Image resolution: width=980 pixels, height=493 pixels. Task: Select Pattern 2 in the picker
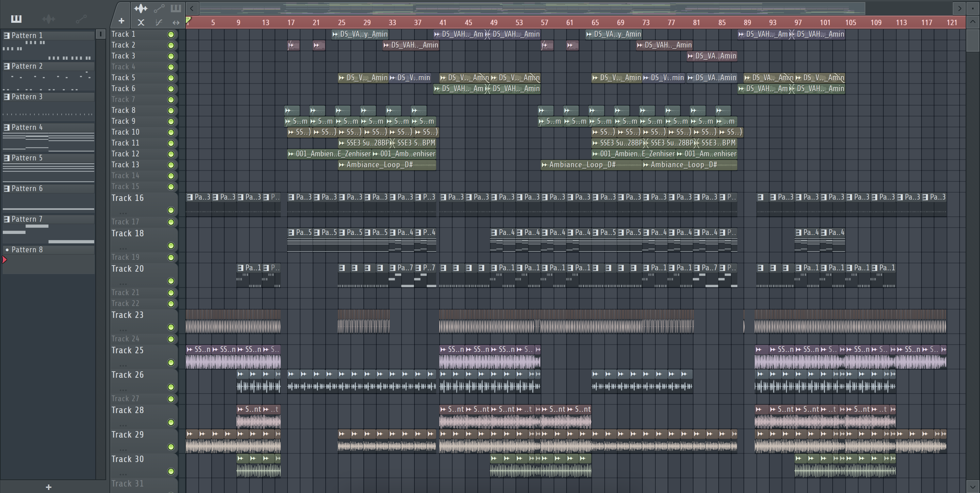pyautogui.click(x=48, y=66)
